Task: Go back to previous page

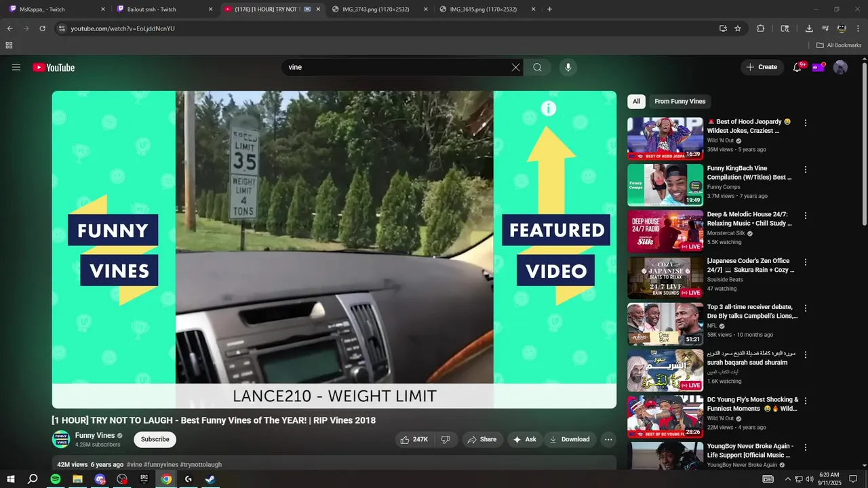Action: (x=9, y=28)
